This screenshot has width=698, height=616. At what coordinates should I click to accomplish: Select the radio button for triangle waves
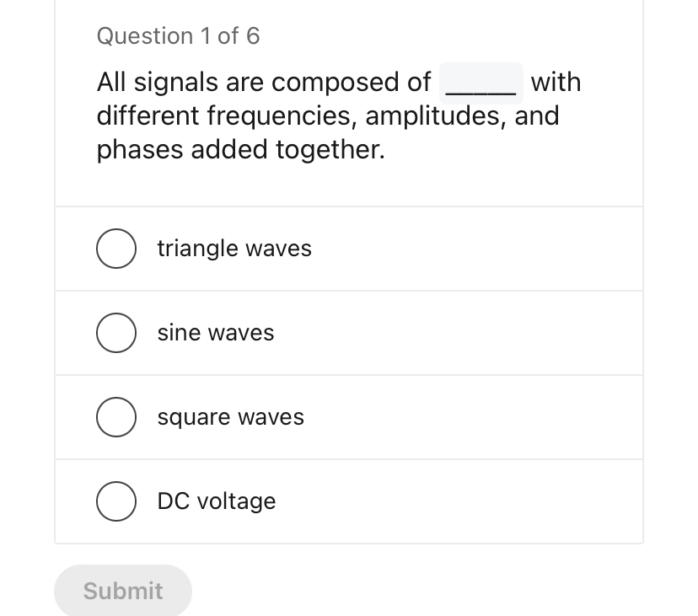tap(116, 249)
